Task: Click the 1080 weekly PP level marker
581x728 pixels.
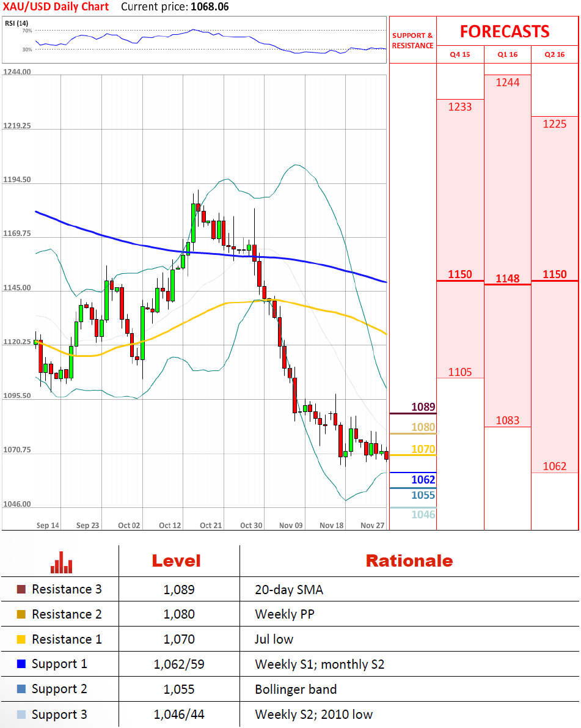Action: [x=423, y=427]
